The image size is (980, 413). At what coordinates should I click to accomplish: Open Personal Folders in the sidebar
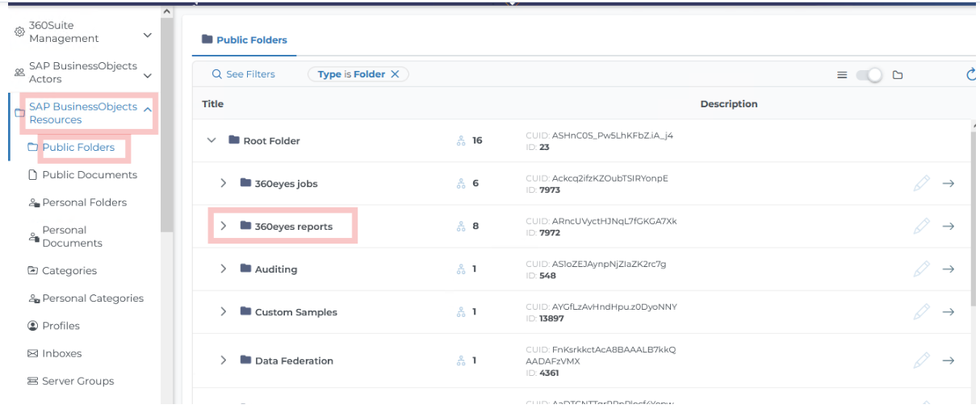85,202
